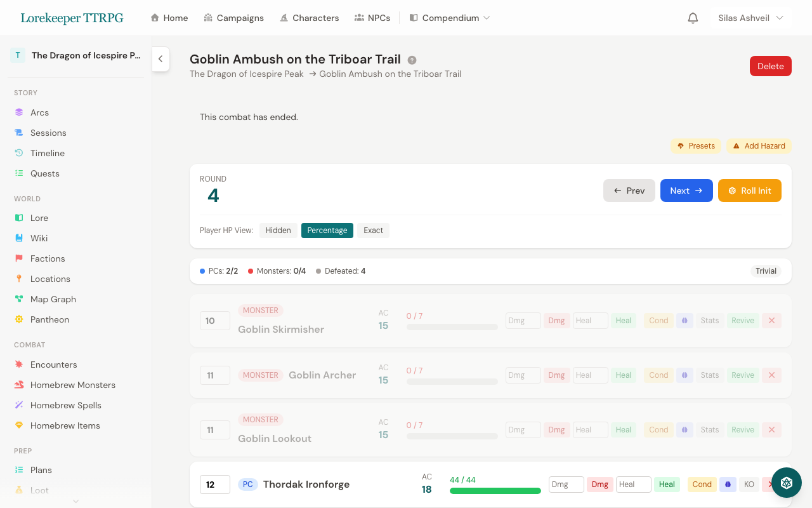Open the Compendium dropdown
Viewport: 812px width, 508px height.
tap(449, 18)
